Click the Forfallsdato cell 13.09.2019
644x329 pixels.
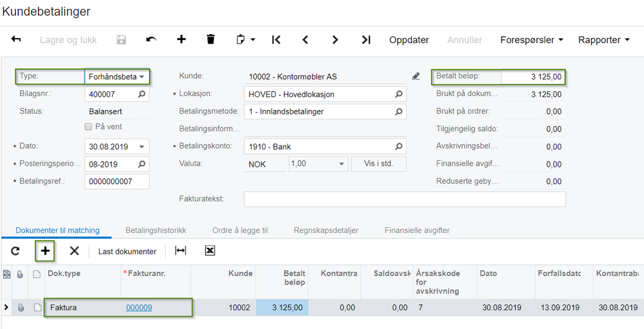(x=564, y=308)
